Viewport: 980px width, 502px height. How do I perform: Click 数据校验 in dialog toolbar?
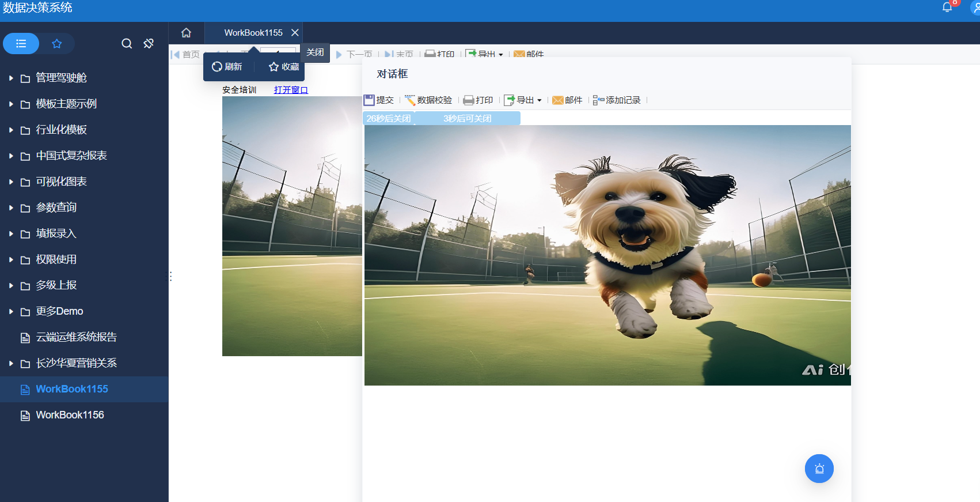[428, 100]
